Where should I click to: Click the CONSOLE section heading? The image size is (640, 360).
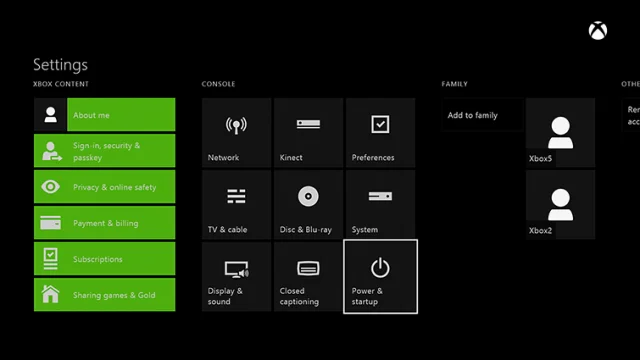218,84
